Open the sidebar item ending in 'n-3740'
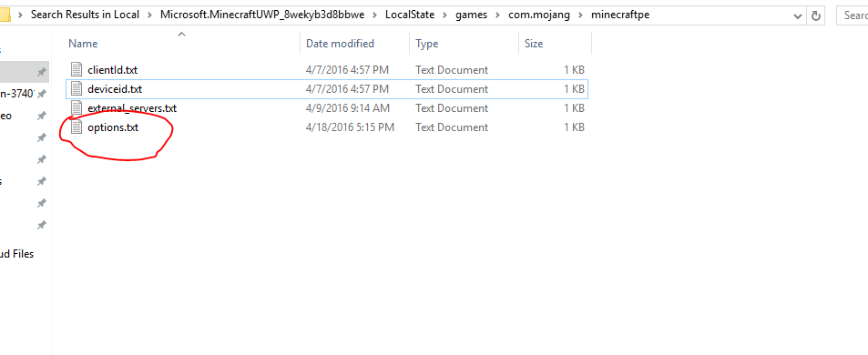Screen dimensions: 868x355 point(17,94)
